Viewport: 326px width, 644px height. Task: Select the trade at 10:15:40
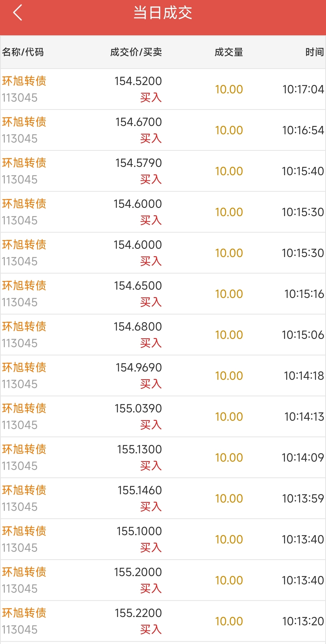coord(163,171)
